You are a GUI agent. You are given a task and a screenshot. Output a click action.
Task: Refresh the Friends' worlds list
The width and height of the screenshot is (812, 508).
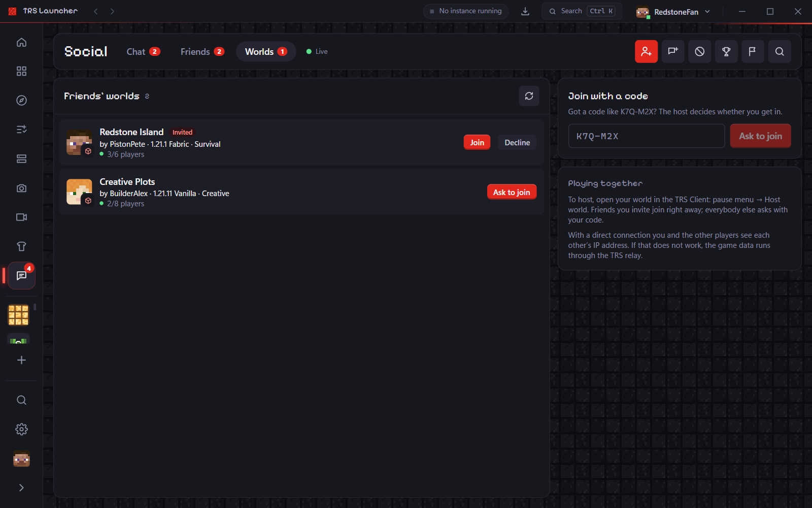click(x=529, y=96)
